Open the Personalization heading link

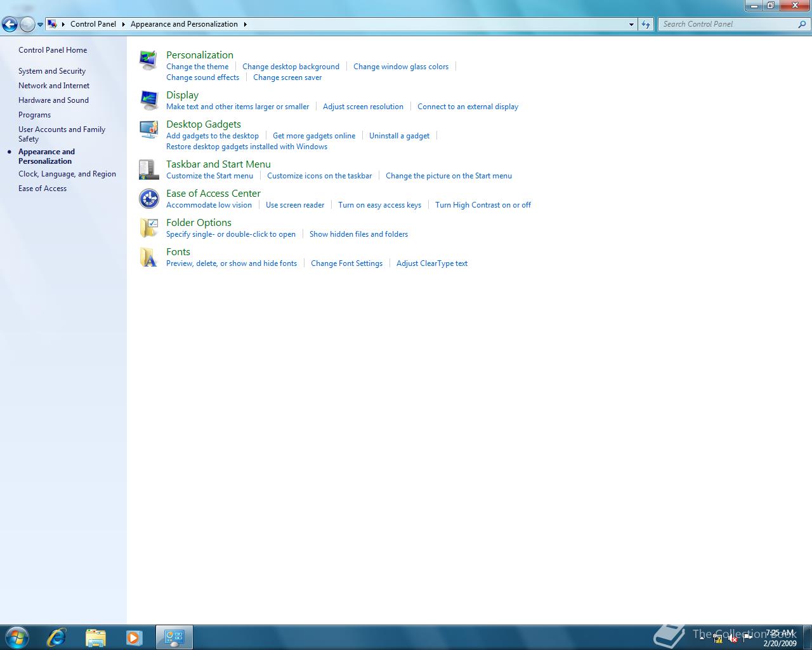pyautogui.click(x=200, y=55)
